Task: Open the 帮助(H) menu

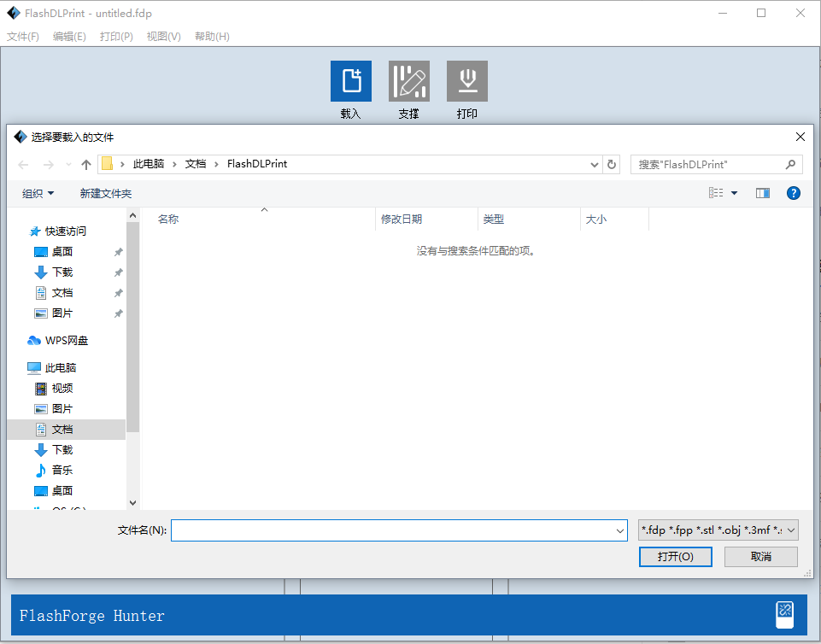Action: pyautogui.click(x=212, y=37)
